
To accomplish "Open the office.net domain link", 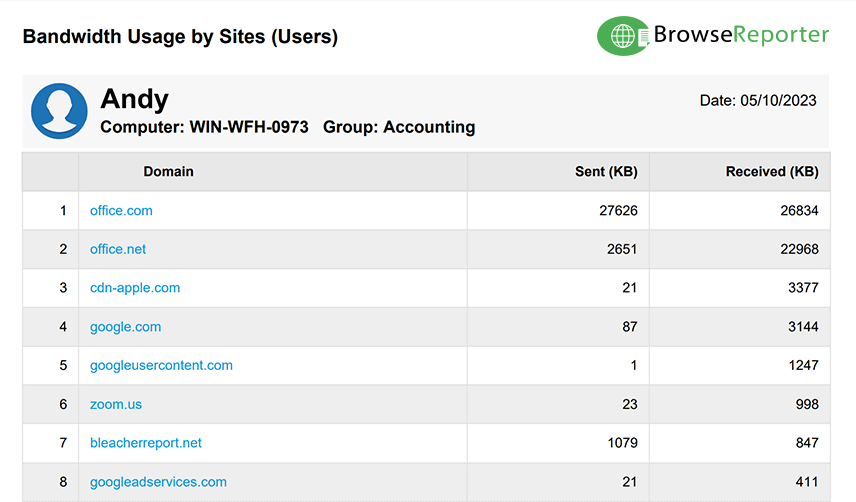I will 118,249.
